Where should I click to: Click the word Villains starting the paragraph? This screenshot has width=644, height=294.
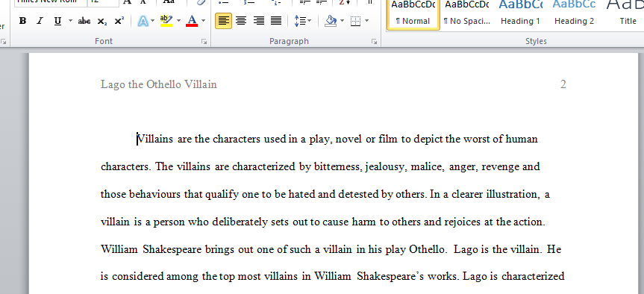(x=154, y=140)
